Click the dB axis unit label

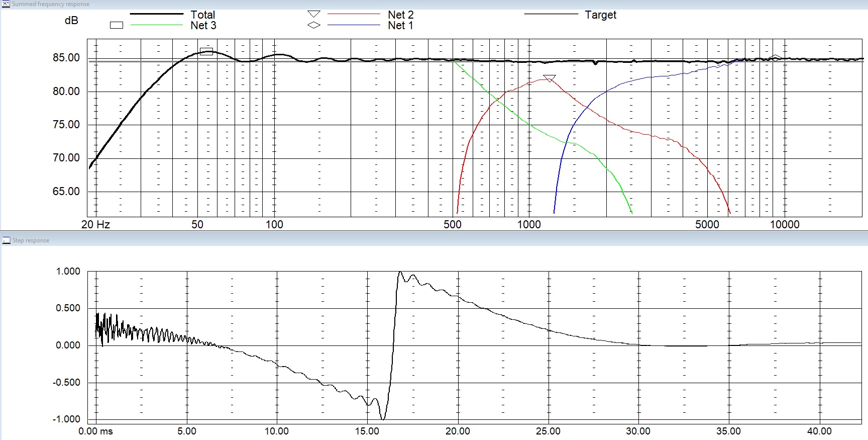pyautogui.click(x=71, y=21)
